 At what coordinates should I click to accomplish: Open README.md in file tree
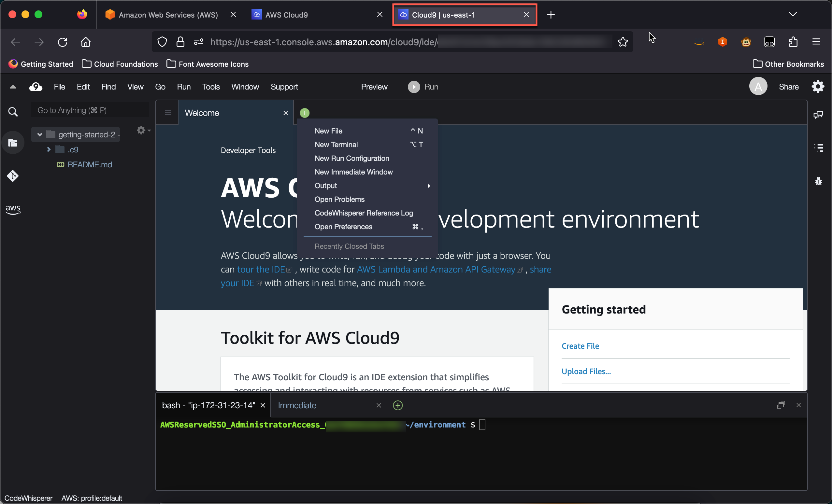click(x=90, y=164)
